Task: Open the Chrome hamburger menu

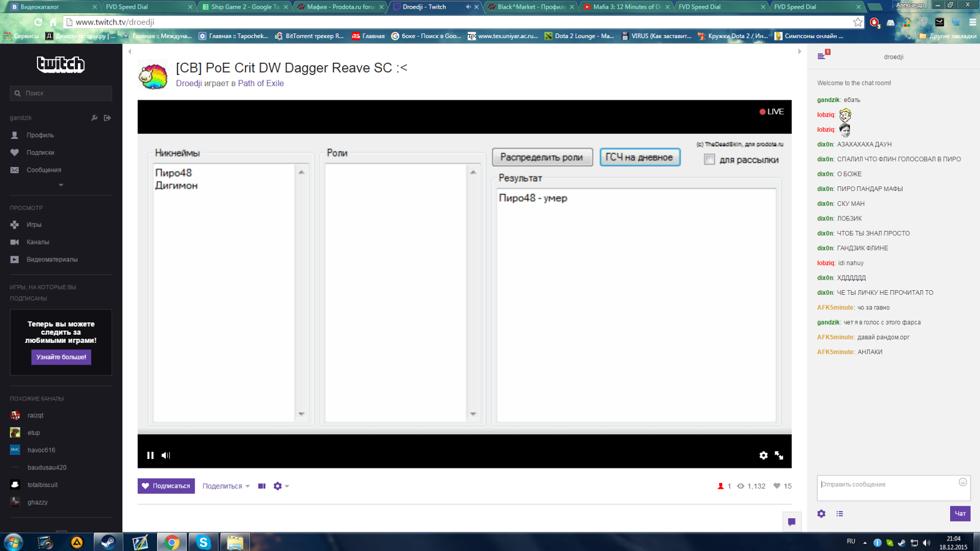Action: pos(972,22)
